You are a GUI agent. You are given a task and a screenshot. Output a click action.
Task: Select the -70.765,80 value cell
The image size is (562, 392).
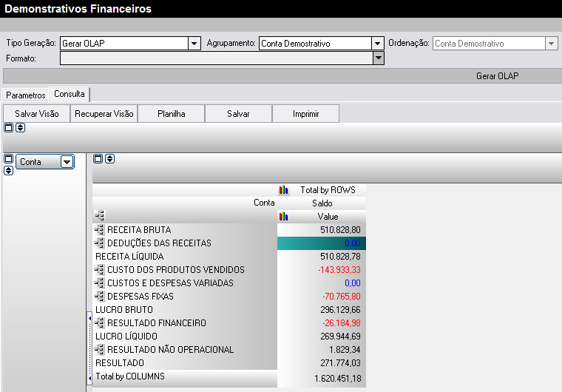tap(322, 297)
